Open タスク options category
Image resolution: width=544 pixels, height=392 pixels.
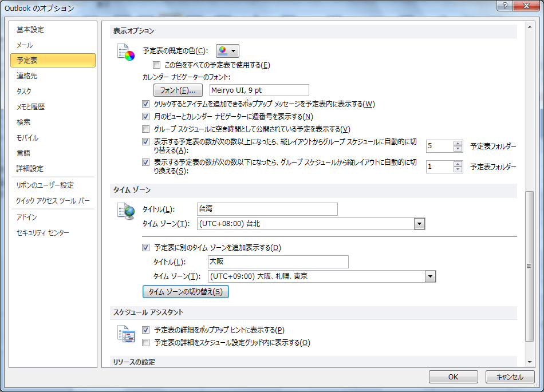click(x=53, y=92)
